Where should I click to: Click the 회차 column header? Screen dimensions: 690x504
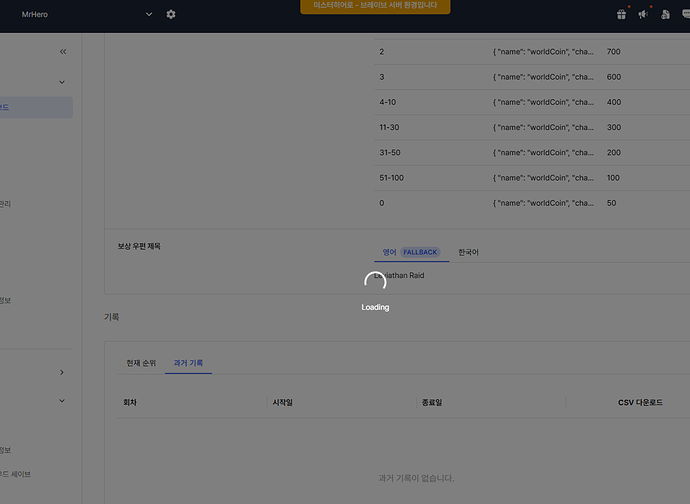pyautogui.click(x=130, y=402)
